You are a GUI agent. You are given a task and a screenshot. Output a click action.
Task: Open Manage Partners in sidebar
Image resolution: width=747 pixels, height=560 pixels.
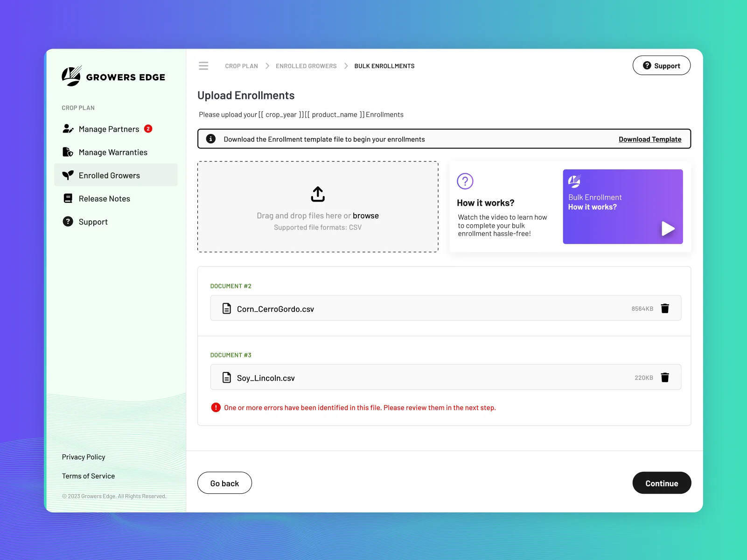click(109, 129)
